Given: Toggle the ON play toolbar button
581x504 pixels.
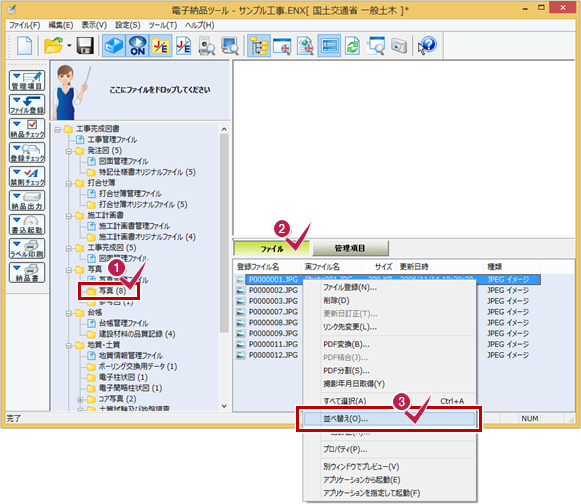Looking at the screenshot, I should click(x=137, y=46).
